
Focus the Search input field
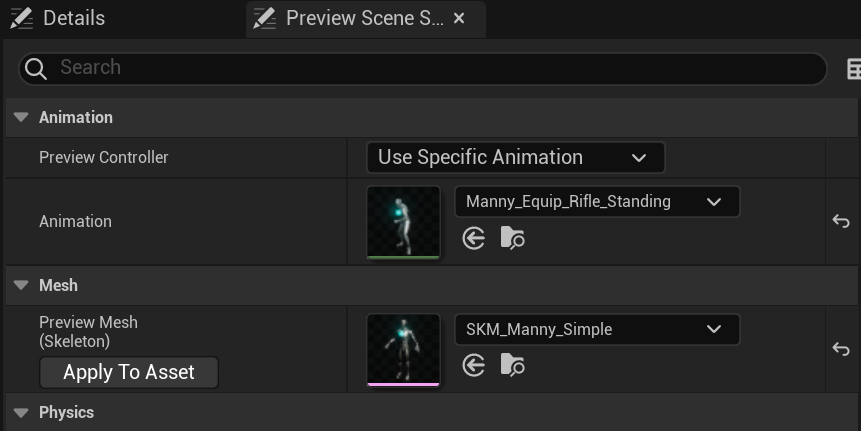click(x=430, y=68)
